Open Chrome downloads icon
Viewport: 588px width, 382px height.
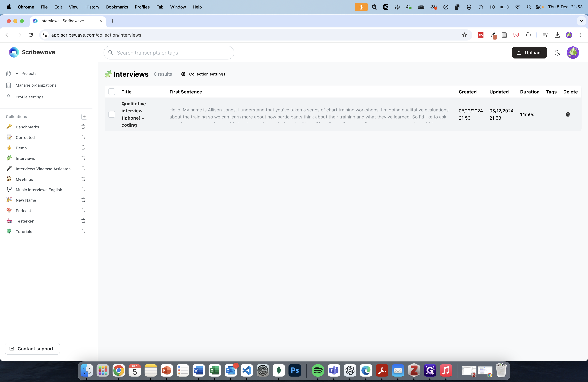coord(557,35)
